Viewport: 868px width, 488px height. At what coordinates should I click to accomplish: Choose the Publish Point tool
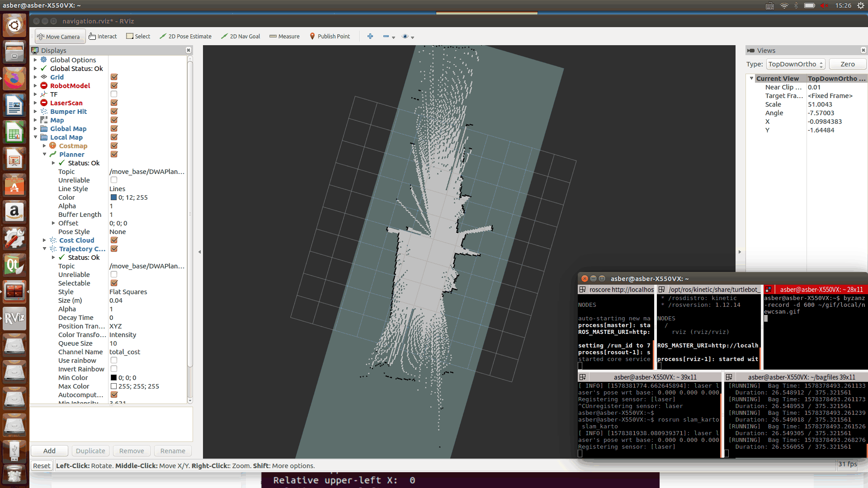coord(330,36)
